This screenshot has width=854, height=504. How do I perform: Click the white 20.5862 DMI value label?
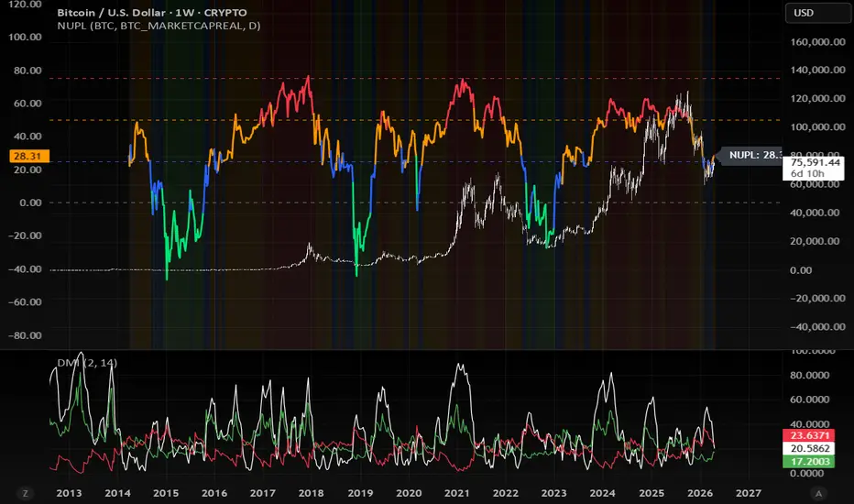tap(809, 448)
